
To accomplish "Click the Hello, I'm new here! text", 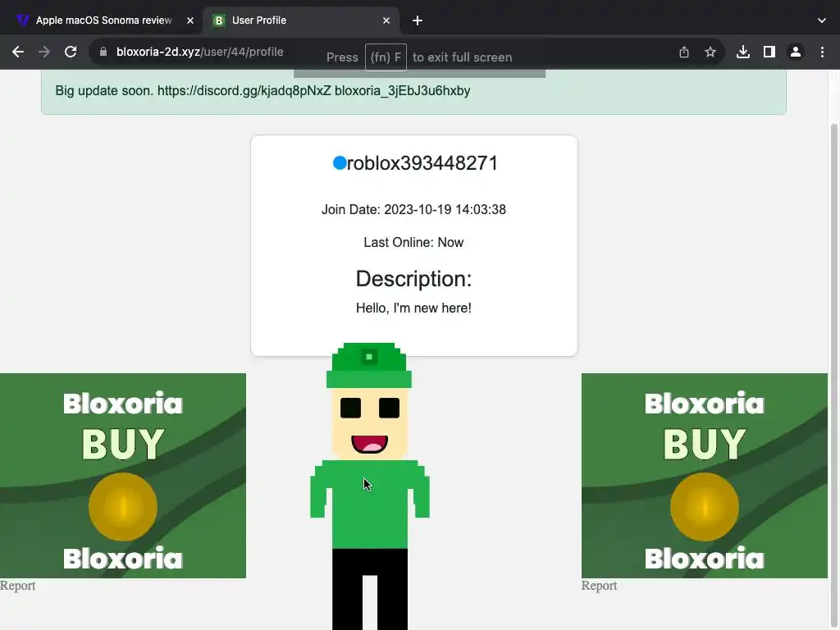I will pyautogui.click(x=413, y=308).
